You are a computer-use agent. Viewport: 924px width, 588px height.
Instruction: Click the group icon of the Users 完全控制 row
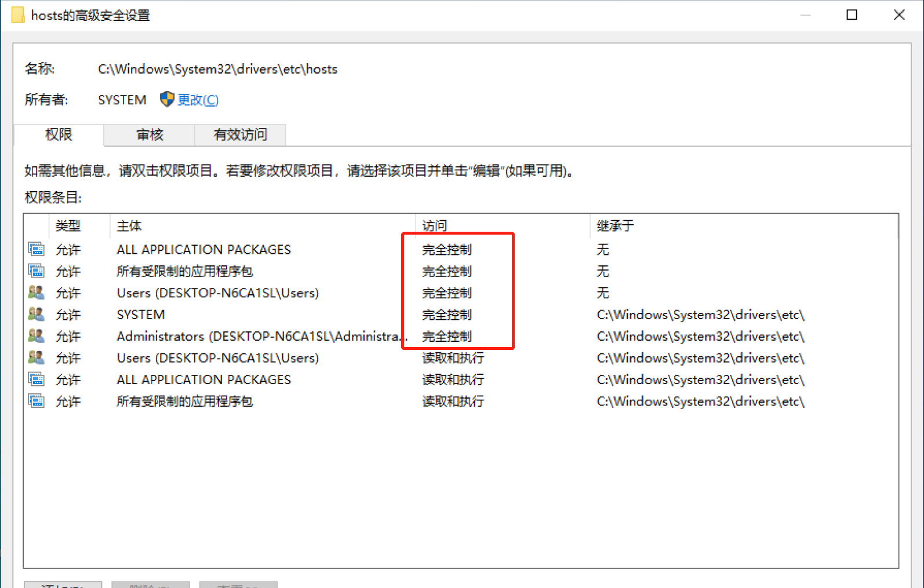[x=36, y=293]
